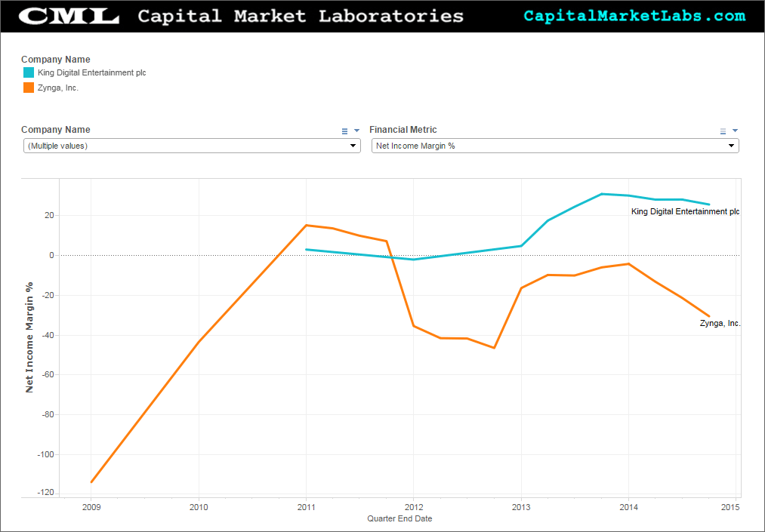
Task: Click the Zynga orange legend swatch
Action: click(29, 88)
